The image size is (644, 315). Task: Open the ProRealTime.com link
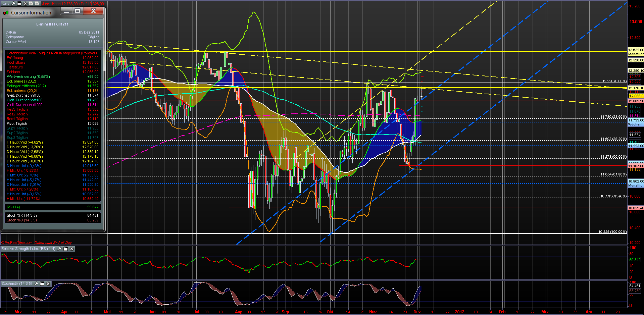17,243
